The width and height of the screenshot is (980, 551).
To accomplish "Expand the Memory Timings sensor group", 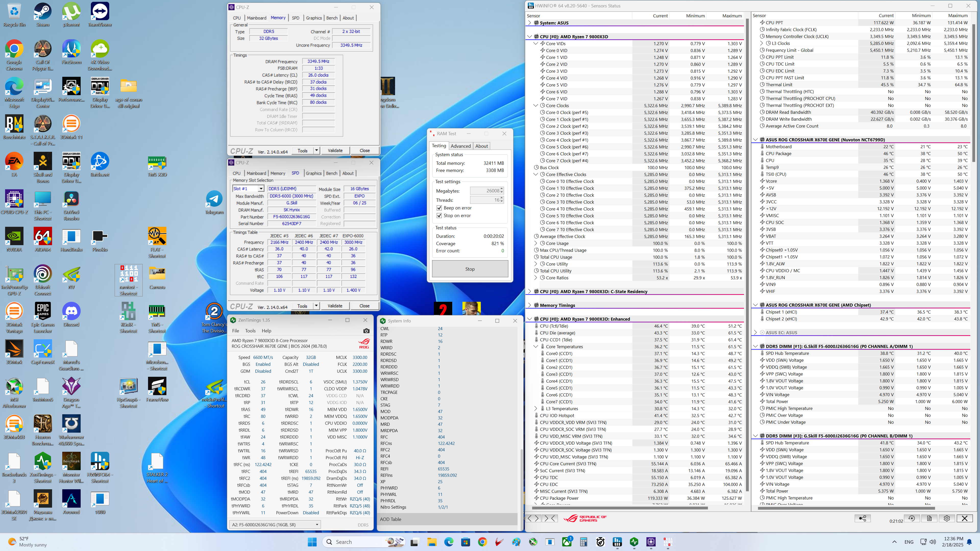I will (x=530, y=305).
